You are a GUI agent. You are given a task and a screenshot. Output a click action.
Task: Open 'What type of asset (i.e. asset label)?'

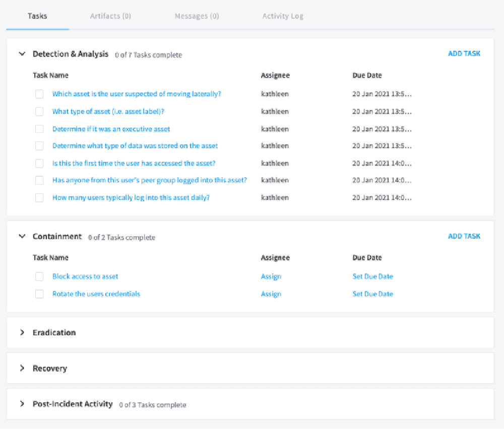(x=108, y=111)
